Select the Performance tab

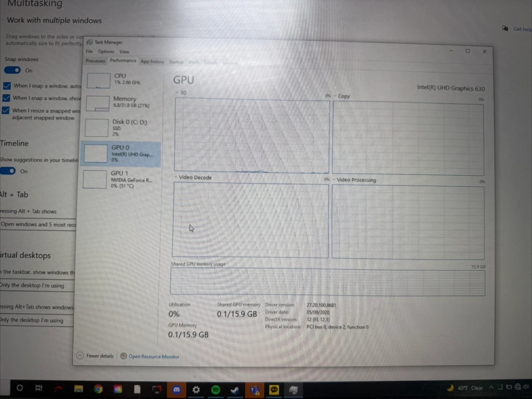123,61
